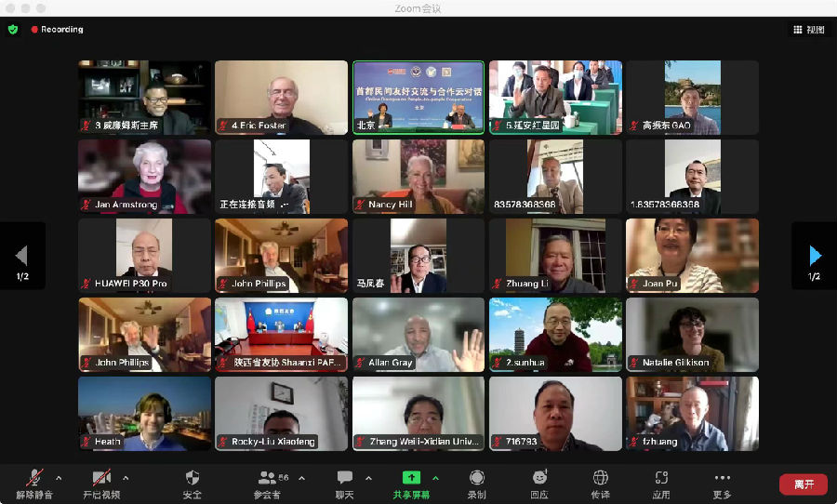
Task: Click the red Leave meeting button
Action: click(803, 484)
